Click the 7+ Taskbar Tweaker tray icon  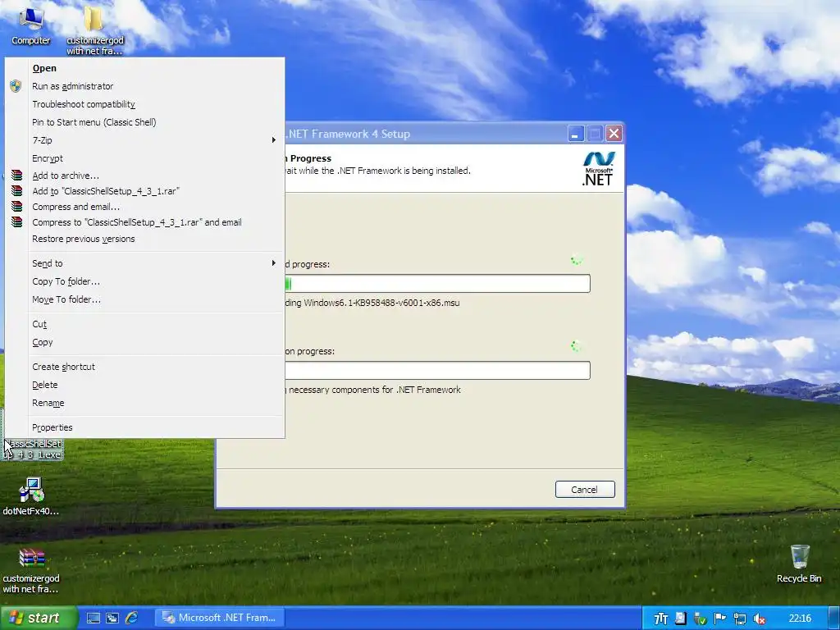coord(661,619)
